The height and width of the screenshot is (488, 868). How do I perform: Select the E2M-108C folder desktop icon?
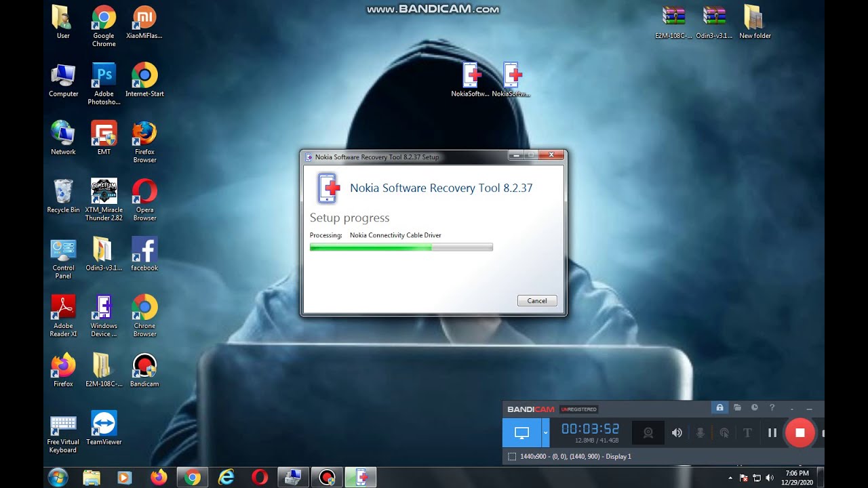coord(104,371)
